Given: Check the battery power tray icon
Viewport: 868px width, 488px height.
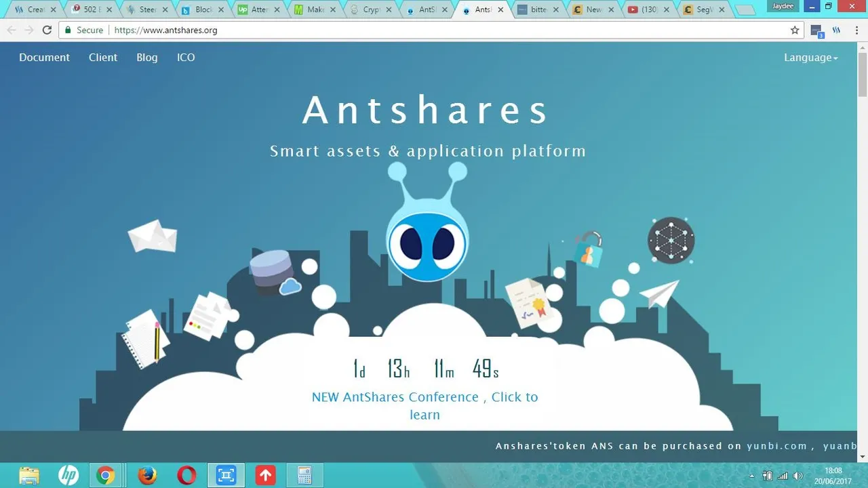Looking at the screenshot, I should (x=768, y=476).
